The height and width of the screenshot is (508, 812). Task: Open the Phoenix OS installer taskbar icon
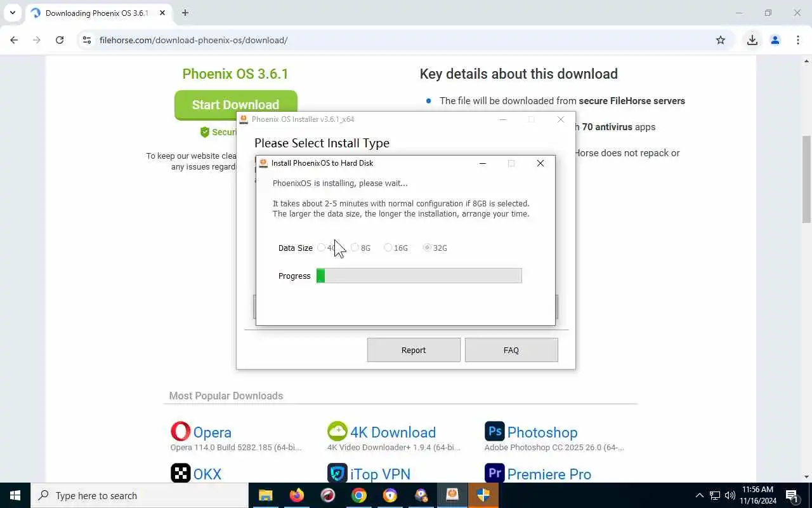pos(452,495)
